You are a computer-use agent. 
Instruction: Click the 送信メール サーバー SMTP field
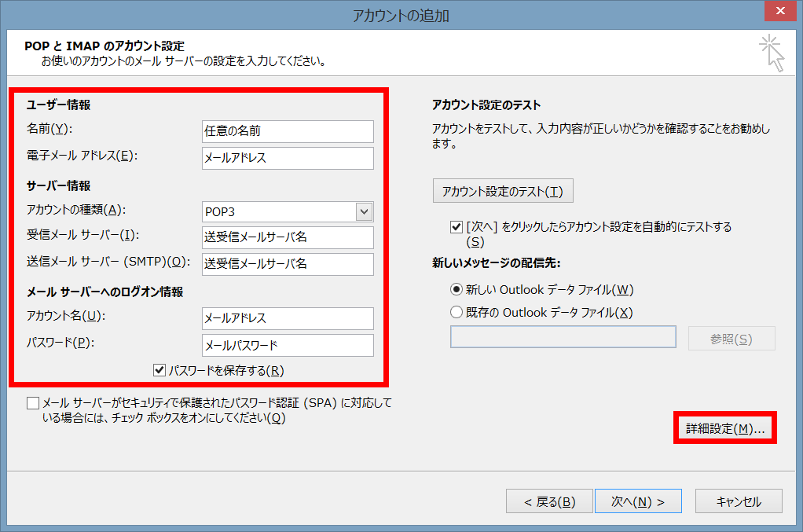[288, 264]
